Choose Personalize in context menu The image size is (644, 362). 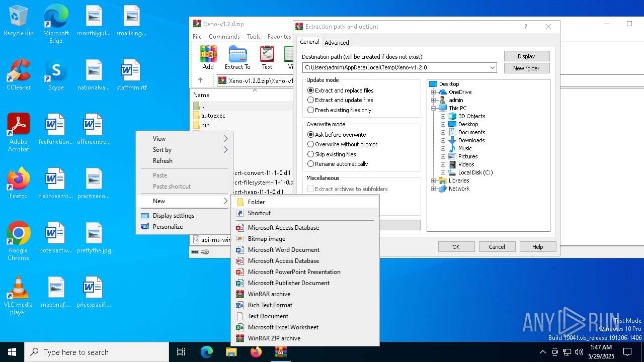coord(185,227)
